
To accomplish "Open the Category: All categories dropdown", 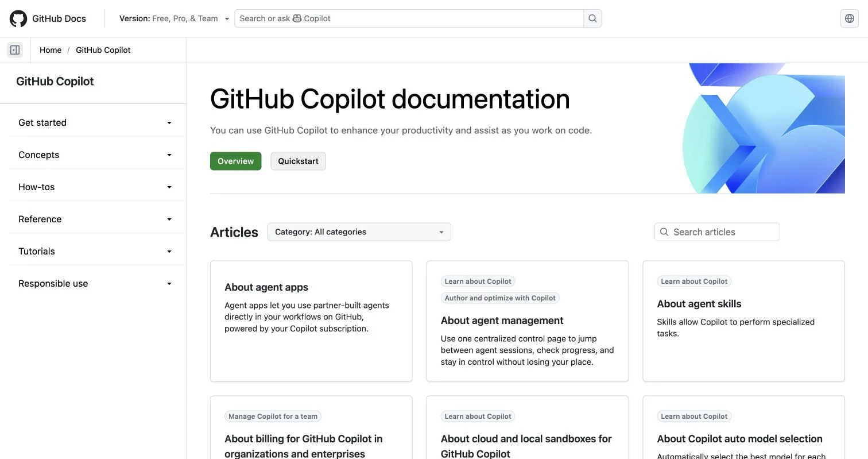I will tap(359, 232).
